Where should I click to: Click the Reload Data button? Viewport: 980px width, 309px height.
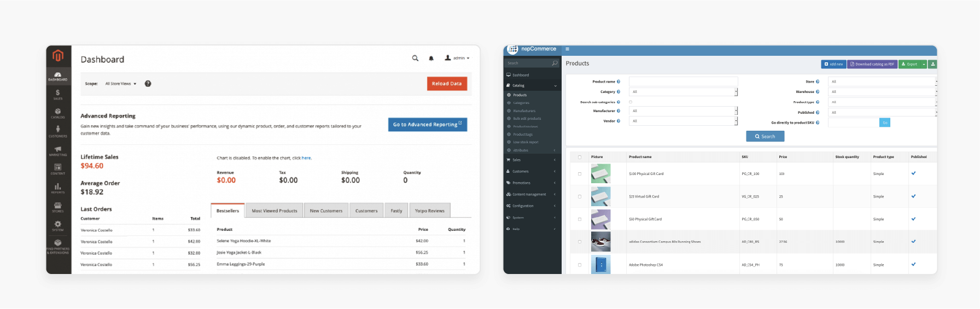(x=447, y=84)
